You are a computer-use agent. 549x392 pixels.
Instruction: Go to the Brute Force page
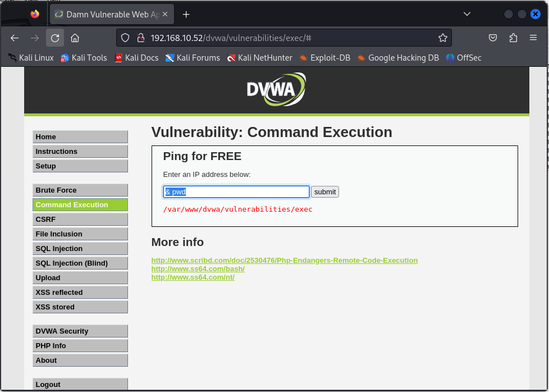click(80, 190)
